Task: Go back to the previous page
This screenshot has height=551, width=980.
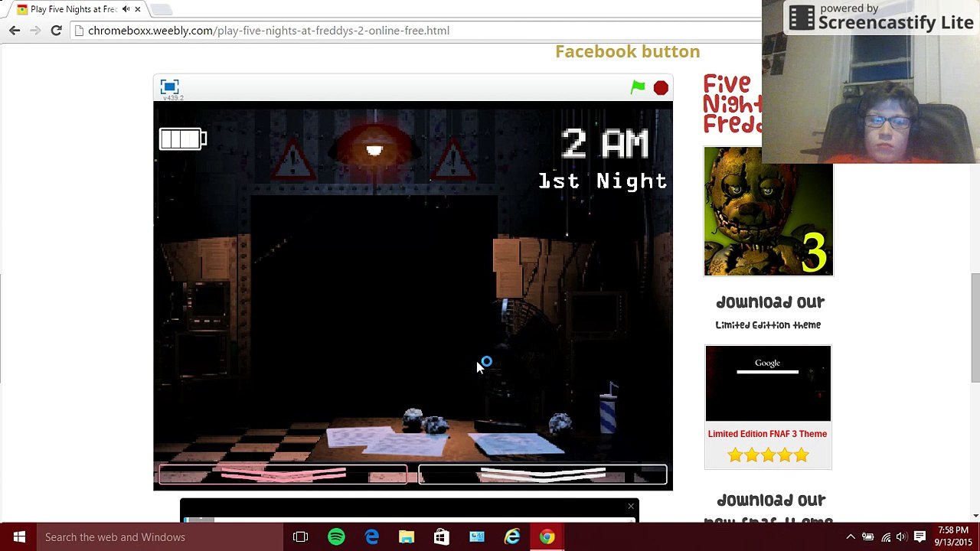Action: tap(15, 31)
